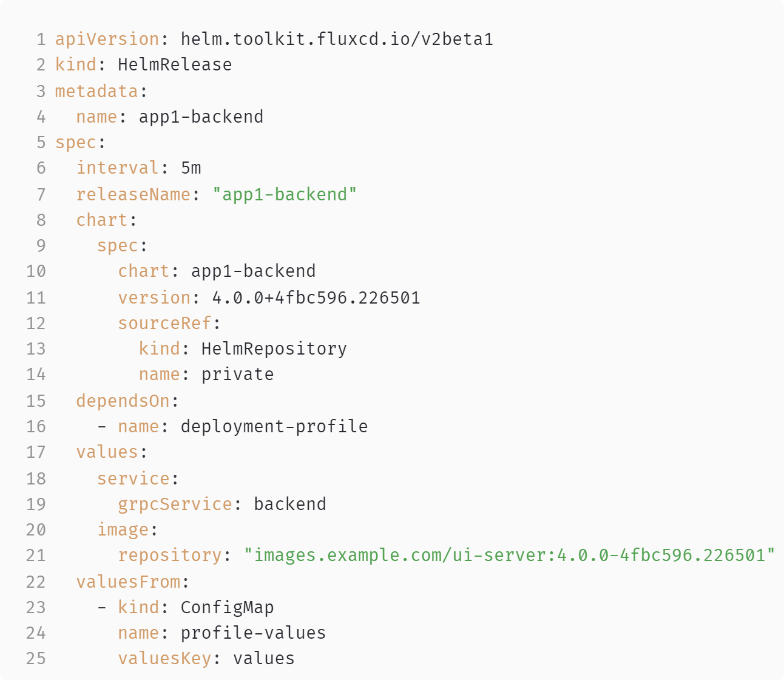Screen dimensions: 784x680
Task: Click the deployment-profile value
Action: pyautogui.click(x=274, y=426)
